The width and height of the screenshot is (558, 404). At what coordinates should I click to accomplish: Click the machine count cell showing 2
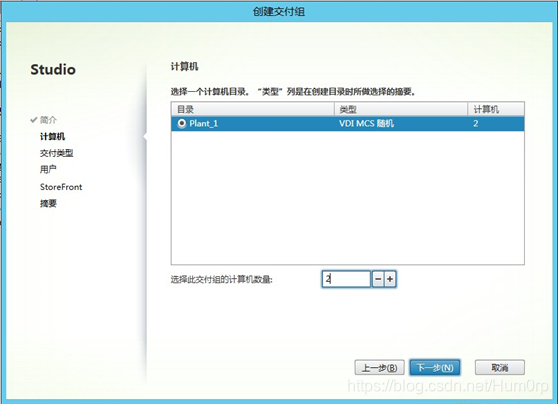coord(476,124)
